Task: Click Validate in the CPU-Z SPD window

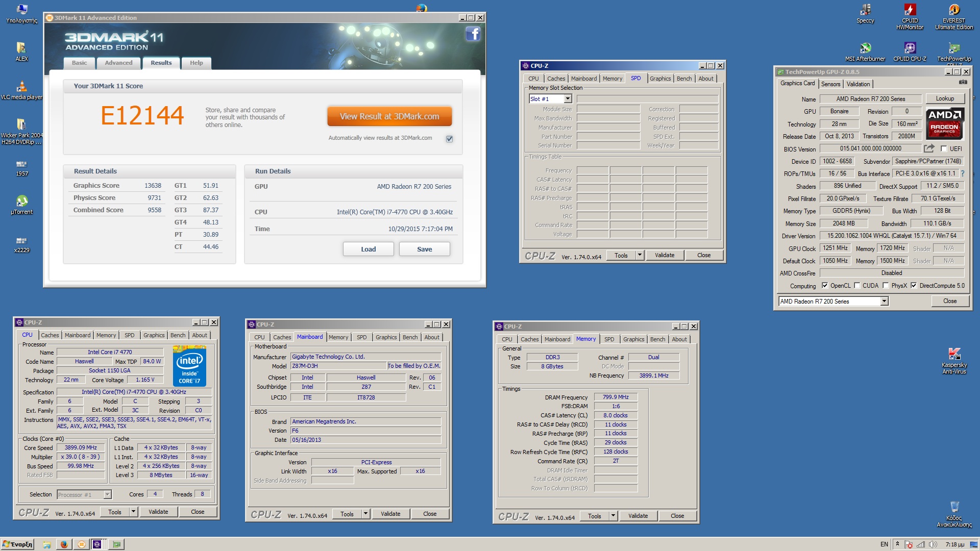Action: click(x=665, y=255)
